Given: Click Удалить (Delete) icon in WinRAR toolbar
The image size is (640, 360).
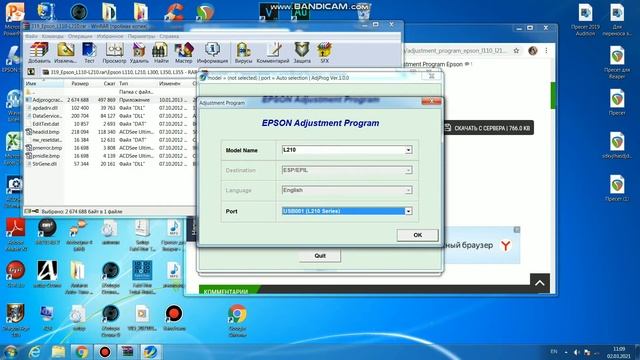Looking at the screenshot, I should pyautogui.click(x=139, y=53).
